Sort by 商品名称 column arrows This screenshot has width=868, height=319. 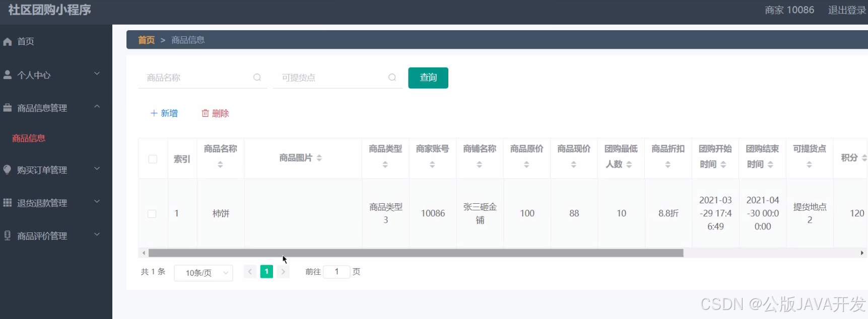point(220,165)
